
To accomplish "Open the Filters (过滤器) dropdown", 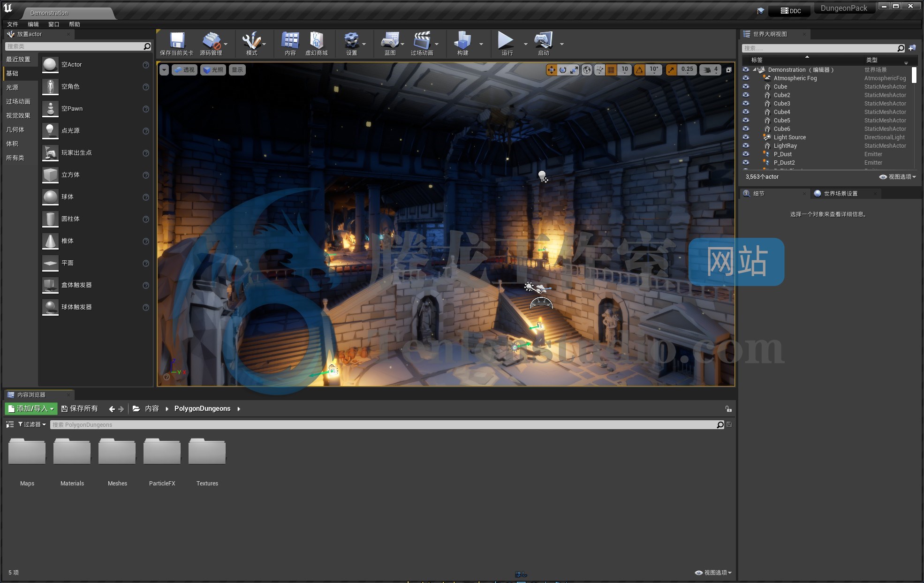I will (x=32, y=424).
